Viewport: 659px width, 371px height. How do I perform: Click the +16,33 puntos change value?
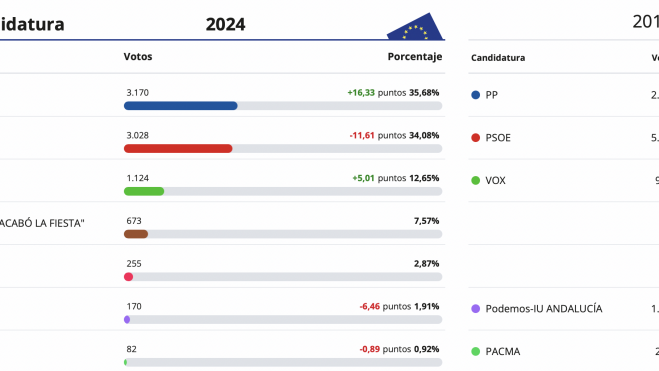377,93
